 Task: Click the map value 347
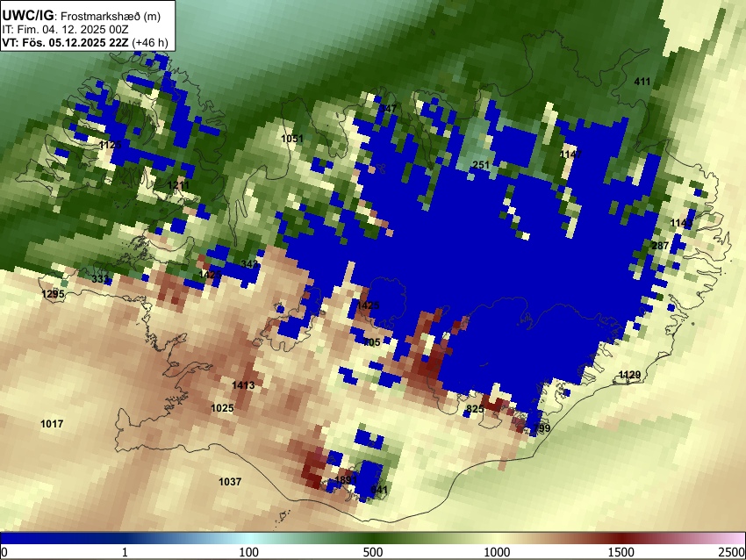pyautogui.click(x=388, y=109)
